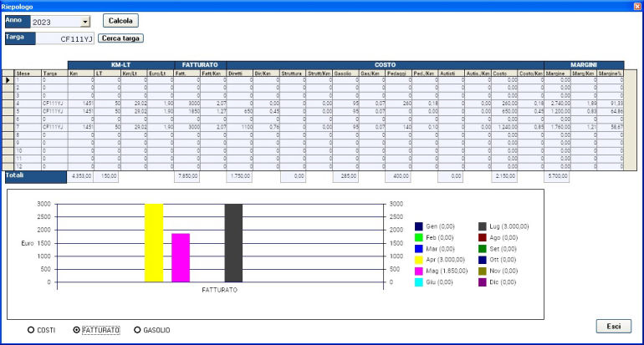The width and height of the screenshot is (644, 345).
Task: Click the Struttura column header
Action: tap(293, 73)
